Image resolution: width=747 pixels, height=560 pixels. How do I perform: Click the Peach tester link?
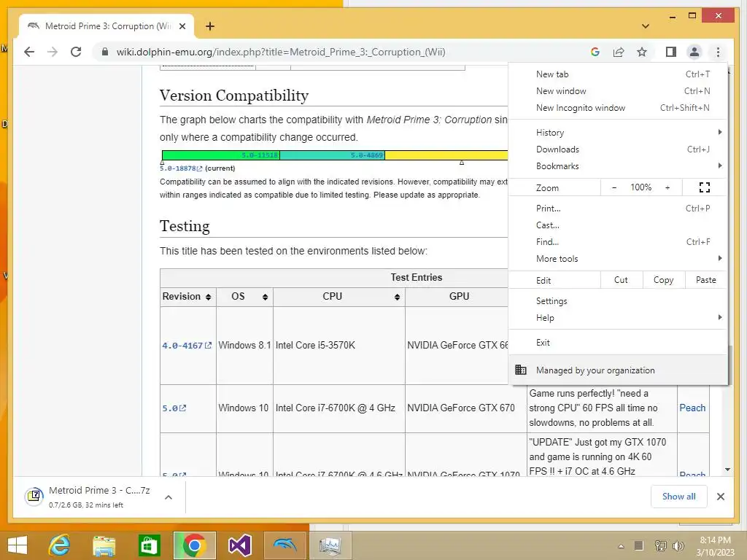point(692,408)
